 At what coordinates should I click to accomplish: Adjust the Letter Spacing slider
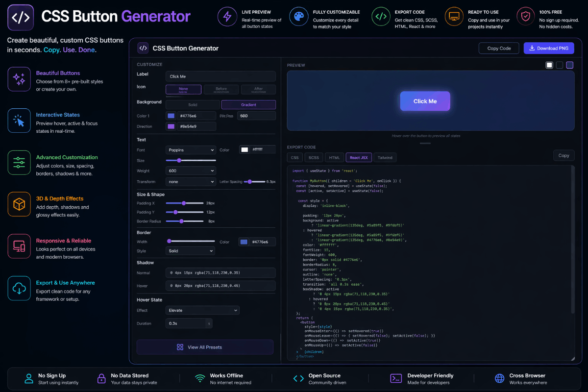[x=254, y=182]
